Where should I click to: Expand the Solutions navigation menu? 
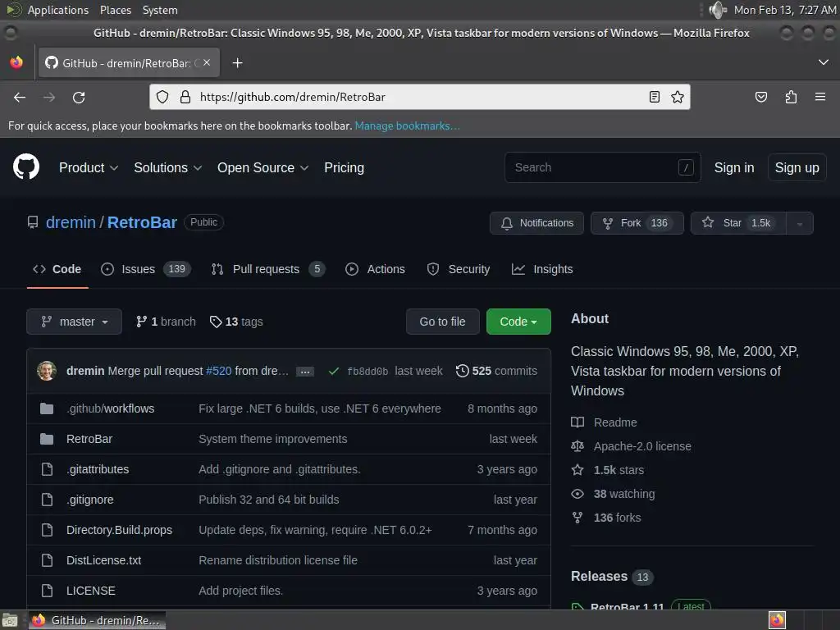pyautogui.click(x=167, y=167)
